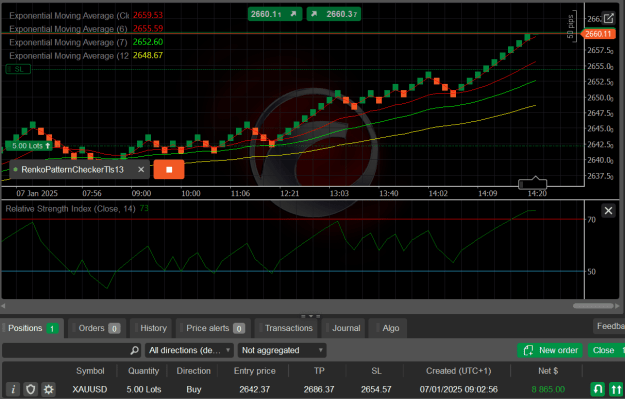The image size is (625, 399).
Task: Click the New order button
Action: [550, 350]
